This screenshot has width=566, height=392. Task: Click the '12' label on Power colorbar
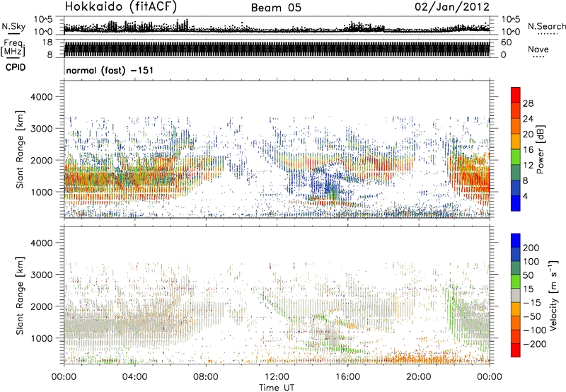pyautogui.click(x=528, y=166)
